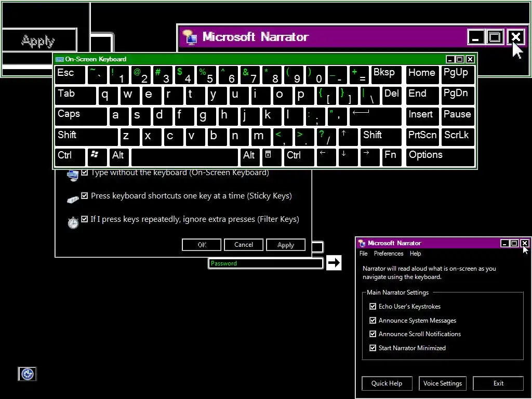Toggle Announce Scroll Notifications checkbox
This screenshot has height=399, width=532.
pyautogui.click(x=373, y=334)
